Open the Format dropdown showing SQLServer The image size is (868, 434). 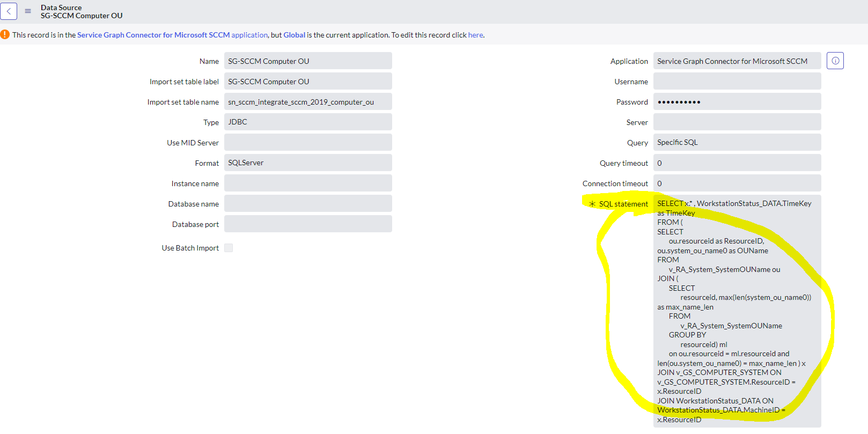pyautogui.click(x=308, y=163)
